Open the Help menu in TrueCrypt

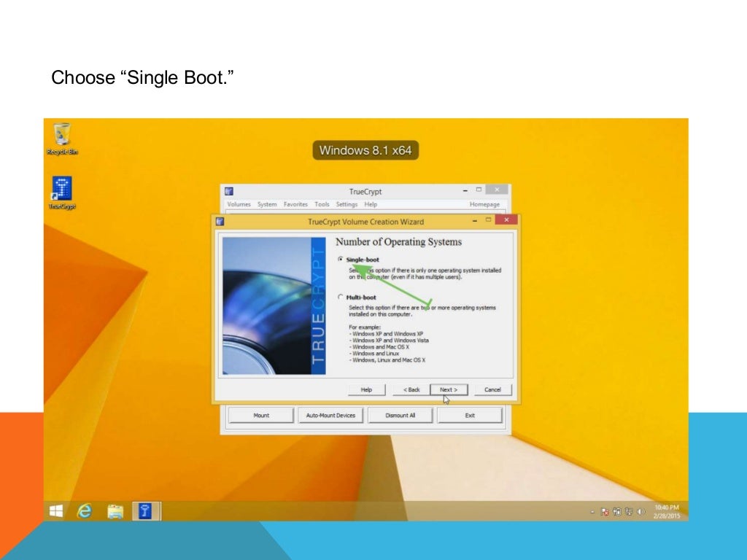(371, 204)
